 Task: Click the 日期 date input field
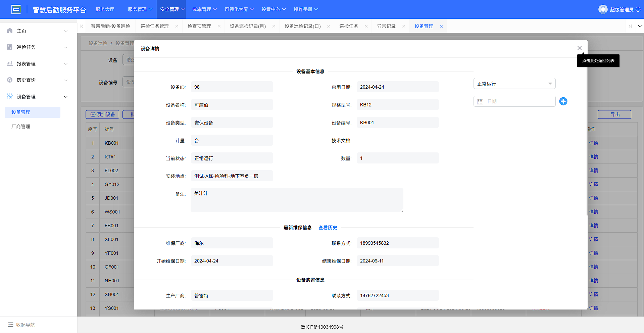(x=514, y=101)
